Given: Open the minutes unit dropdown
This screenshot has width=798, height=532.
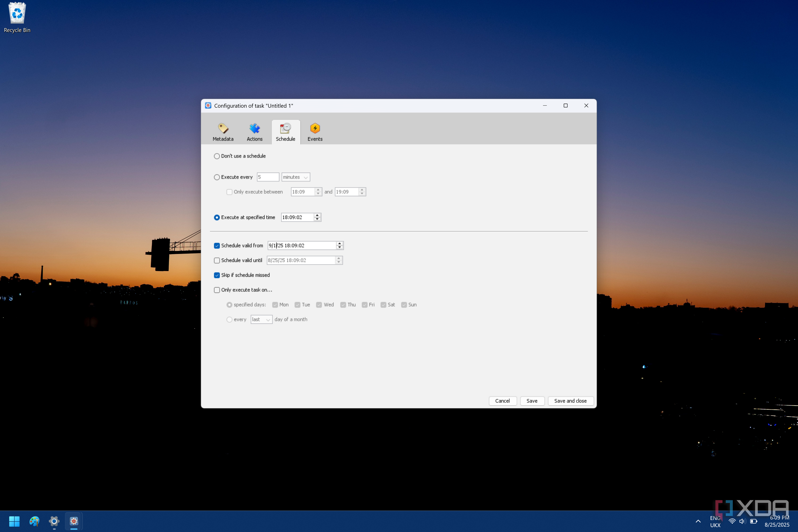Looking at the screenshot, I should coord(295,177).
